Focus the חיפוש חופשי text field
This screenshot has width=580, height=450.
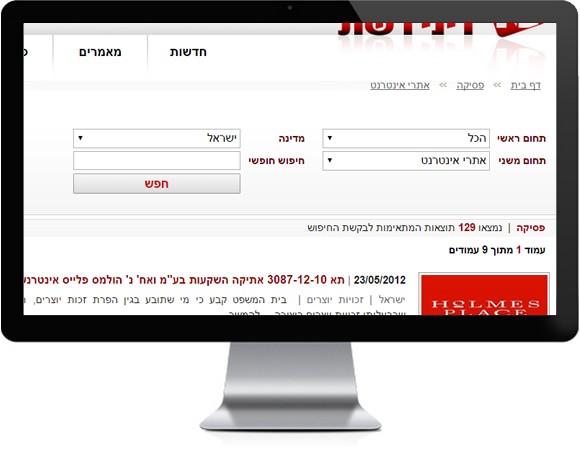(157, 160)
